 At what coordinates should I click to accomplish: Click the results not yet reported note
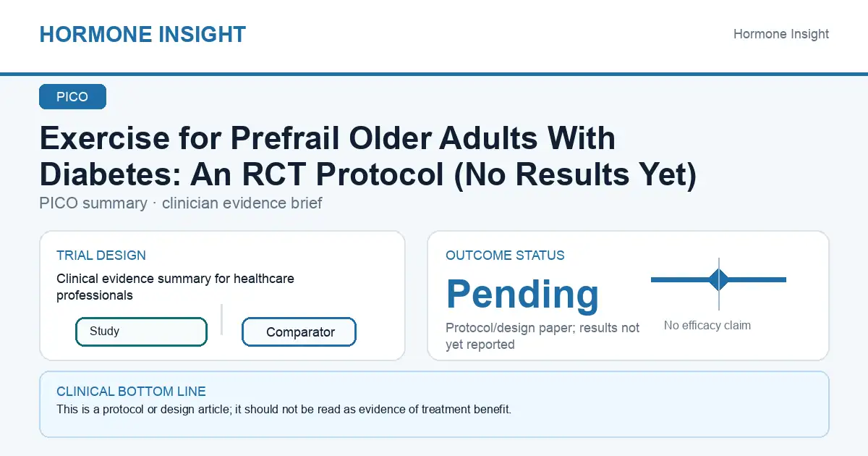pos(542,337)
